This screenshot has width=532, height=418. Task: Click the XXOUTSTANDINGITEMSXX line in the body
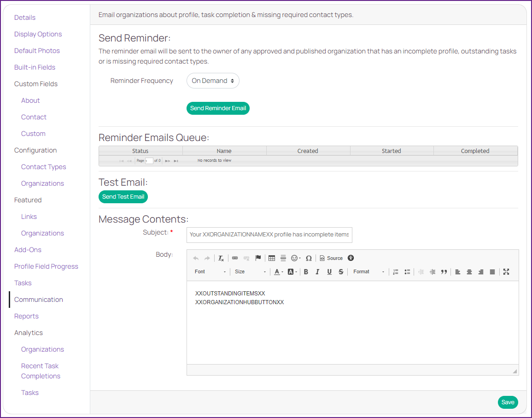[x=230, y=294]
